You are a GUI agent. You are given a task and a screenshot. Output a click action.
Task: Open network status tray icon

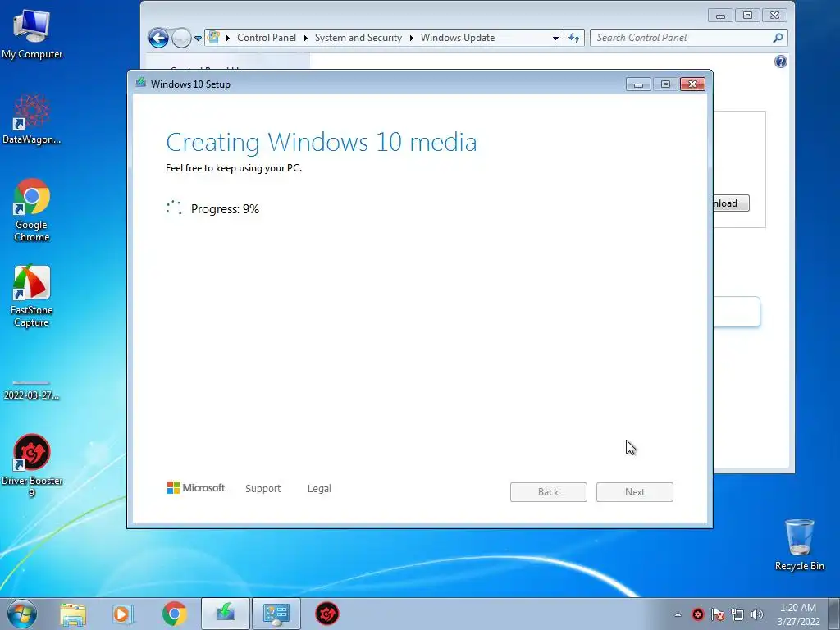point(737,614)
